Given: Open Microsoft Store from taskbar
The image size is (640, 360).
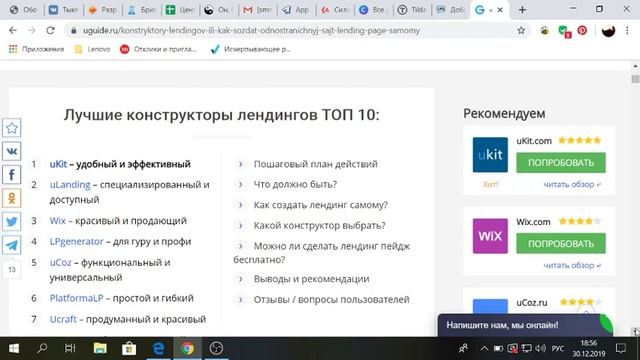Looking at the screenshot, I should click(x=129, y=349).
